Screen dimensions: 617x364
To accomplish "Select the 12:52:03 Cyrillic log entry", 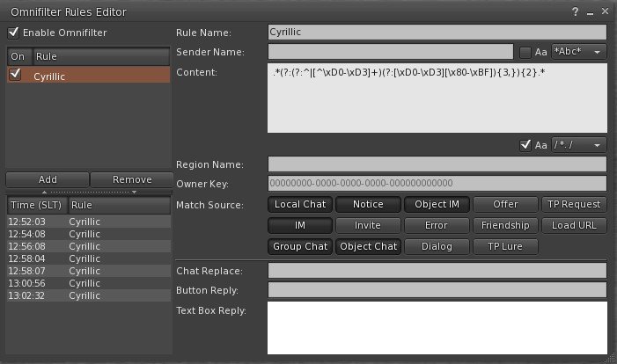I will coord(89,222).
